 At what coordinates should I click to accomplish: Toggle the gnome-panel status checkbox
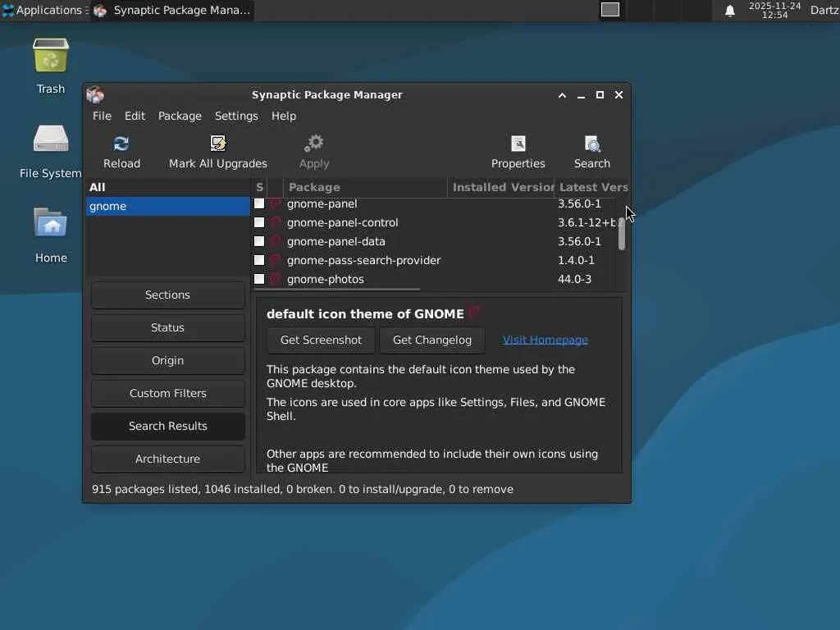point(259,203)
